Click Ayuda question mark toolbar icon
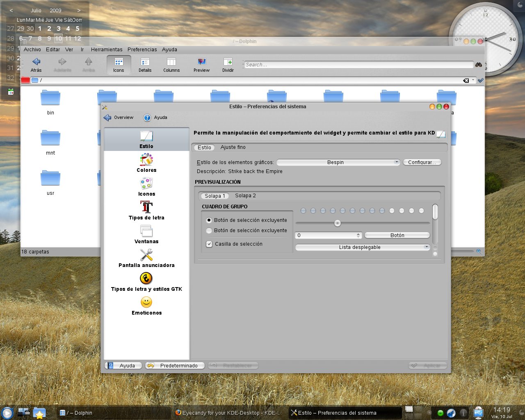Screen dimensions: 525x420 [147, 118]
